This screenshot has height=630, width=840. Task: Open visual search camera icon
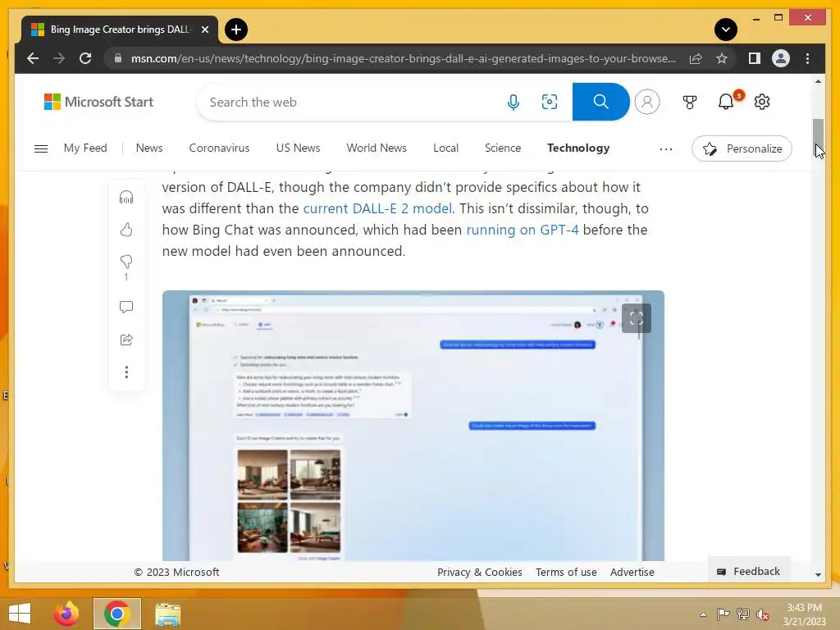click(549, 102)
